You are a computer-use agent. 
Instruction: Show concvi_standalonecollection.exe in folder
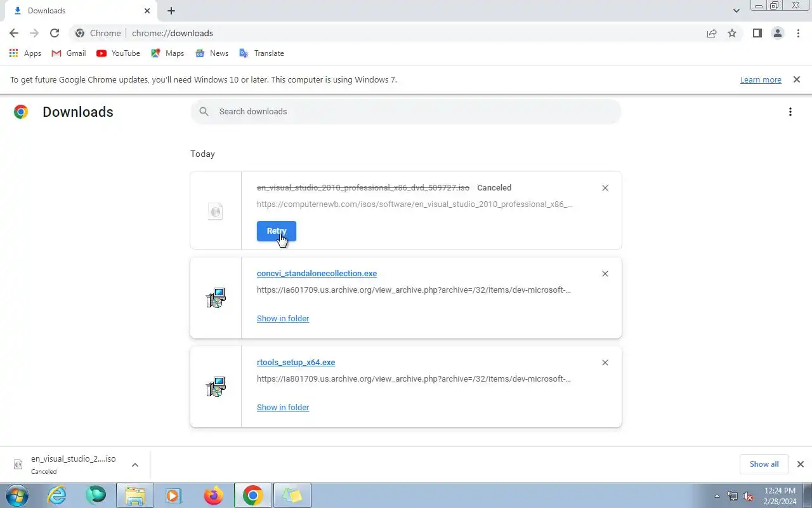pos(283,319)
